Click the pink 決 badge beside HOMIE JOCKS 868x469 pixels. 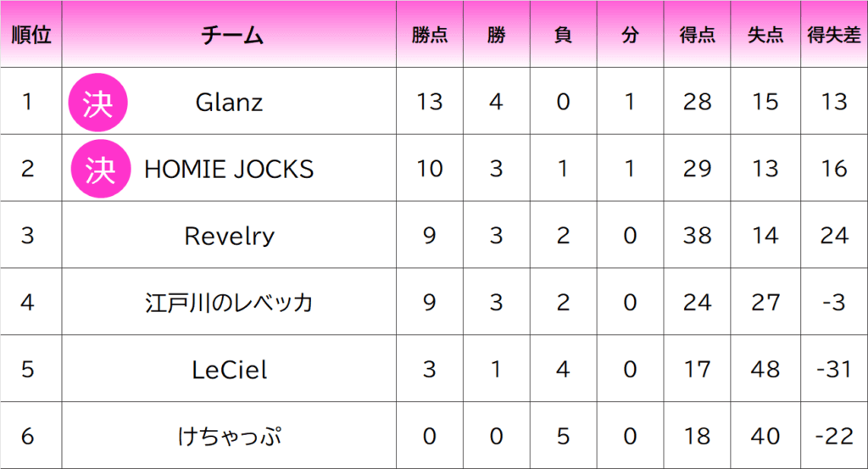point(101,169)
